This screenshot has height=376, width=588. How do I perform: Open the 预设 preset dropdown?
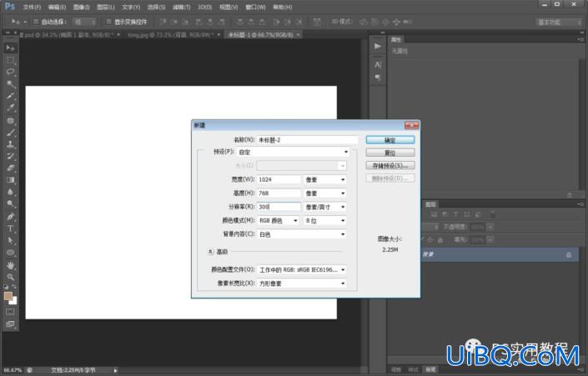(x=293, y=152)
